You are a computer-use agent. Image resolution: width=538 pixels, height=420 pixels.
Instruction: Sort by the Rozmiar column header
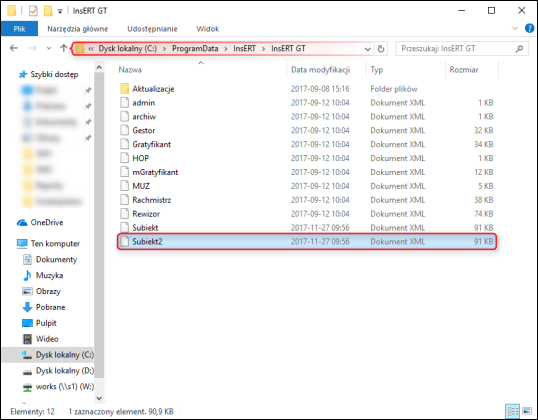[x=464, y=70]
